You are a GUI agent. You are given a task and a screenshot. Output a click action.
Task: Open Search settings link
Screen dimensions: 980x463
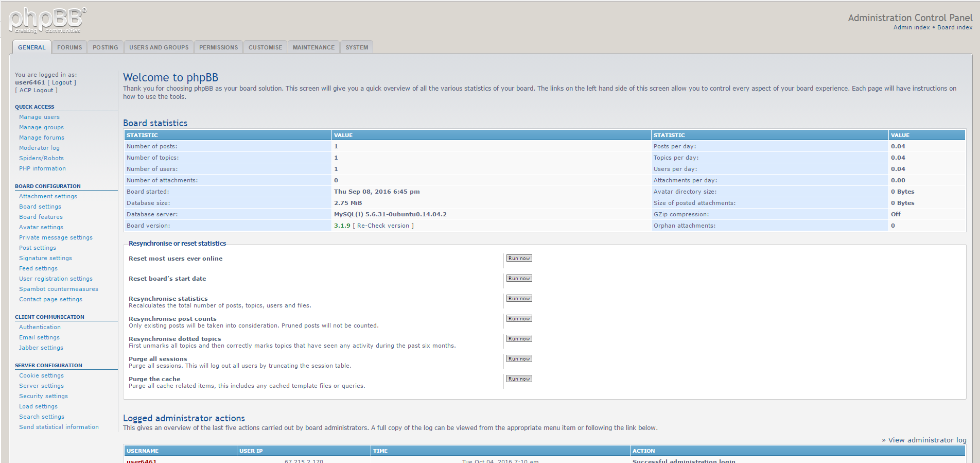(x=42, y=417)
